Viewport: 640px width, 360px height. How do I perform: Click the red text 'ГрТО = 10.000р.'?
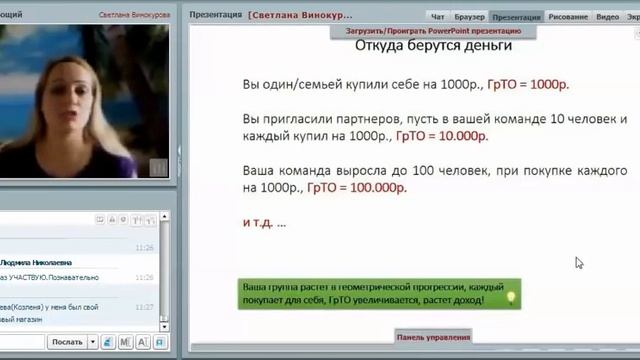click(442, 136)
